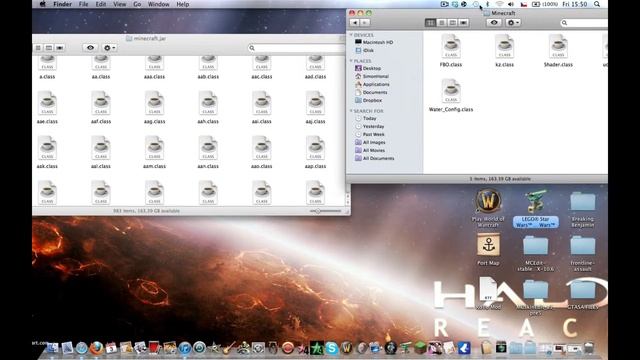Click Quick Look eye in minecraft.jar window
Viewport: 640px width, 360px height.
pyautogui.click(x=90, y=48)
